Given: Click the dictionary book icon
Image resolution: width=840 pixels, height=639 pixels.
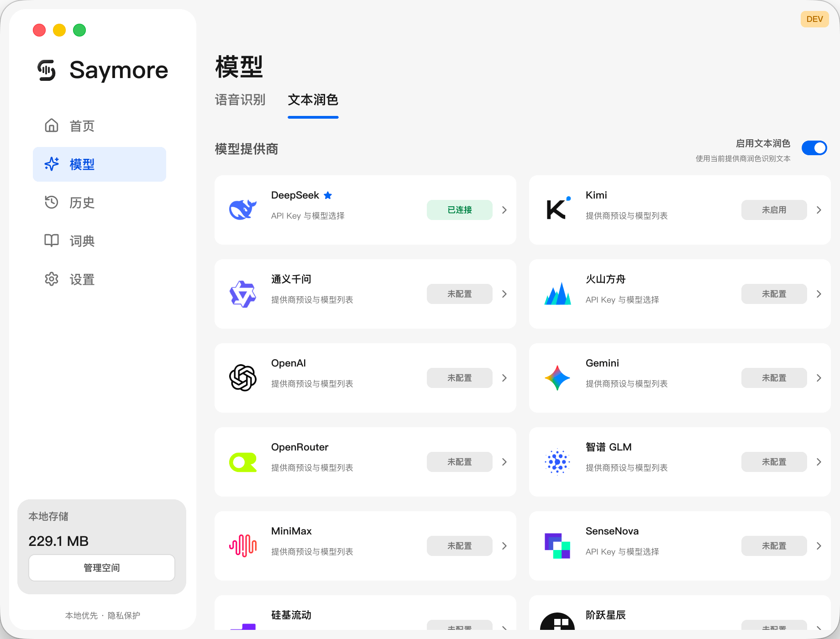Looking at the screenshot, I should click(52, 241).
